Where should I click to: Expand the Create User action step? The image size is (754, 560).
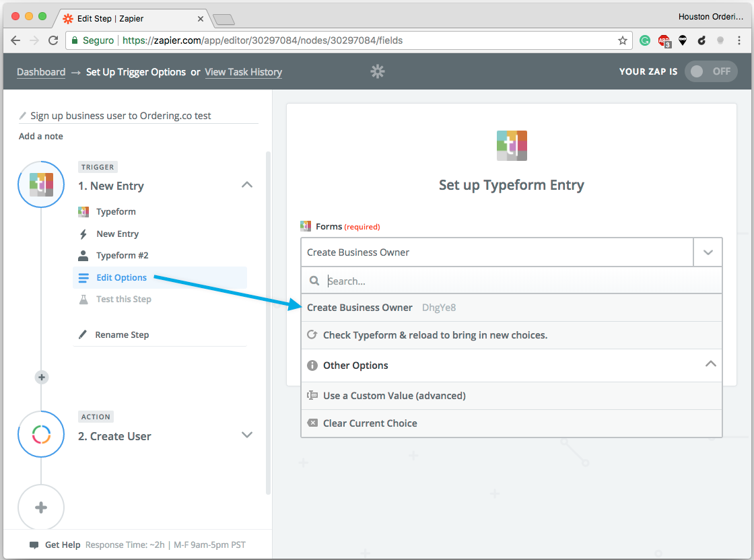[x=246, y=435]
